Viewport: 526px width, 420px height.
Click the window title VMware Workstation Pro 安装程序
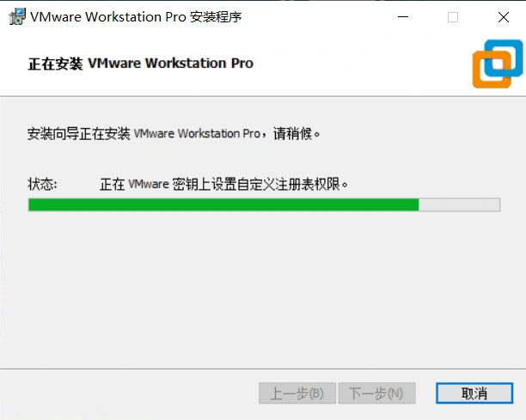coord(136,17)
